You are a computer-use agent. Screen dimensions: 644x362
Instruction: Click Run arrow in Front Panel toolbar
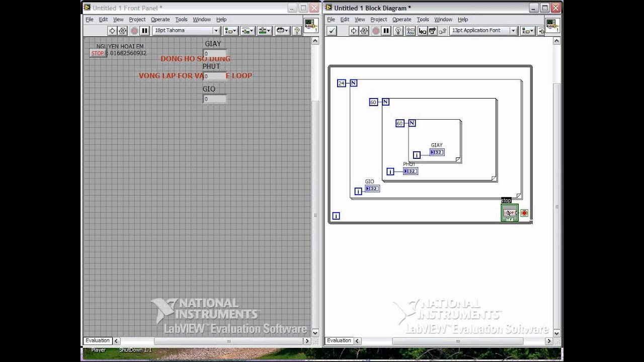click(112, 31)
